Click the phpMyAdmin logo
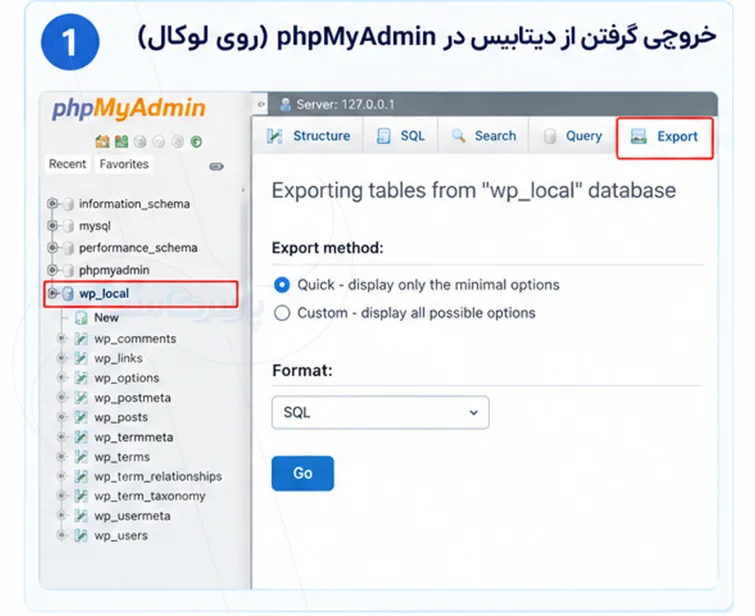This screenshot has width=755, height=616. (x=129, y=108)
